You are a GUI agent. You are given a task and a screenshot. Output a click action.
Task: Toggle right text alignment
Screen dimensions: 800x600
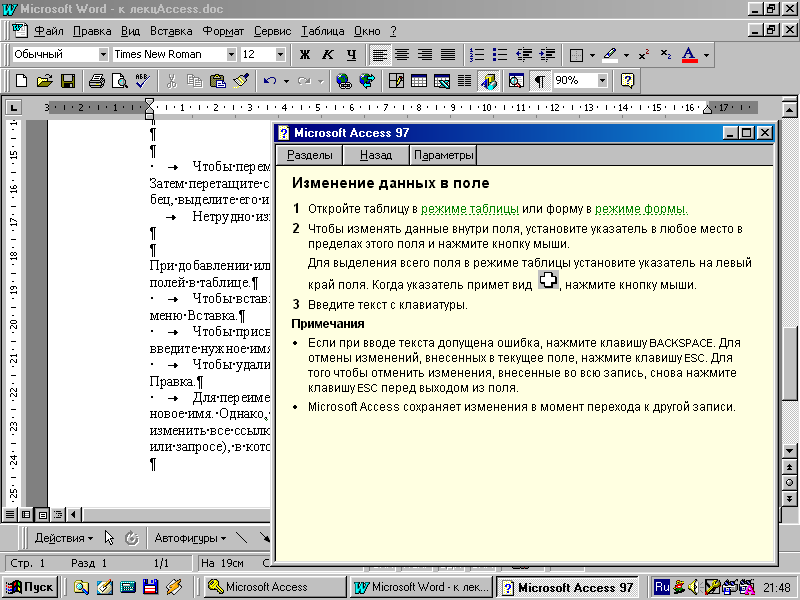tap(425, 54)
